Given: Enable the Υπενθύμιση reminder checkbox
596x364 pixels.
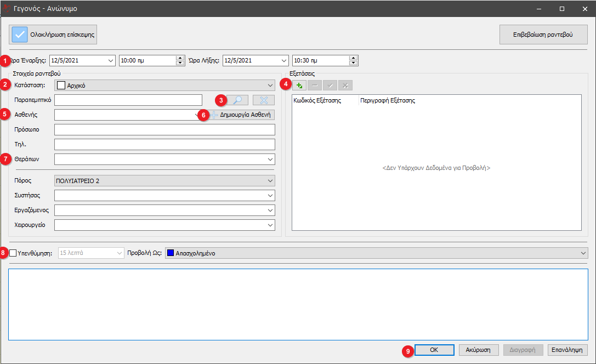Looking at the screenshot, I should 13,253.
